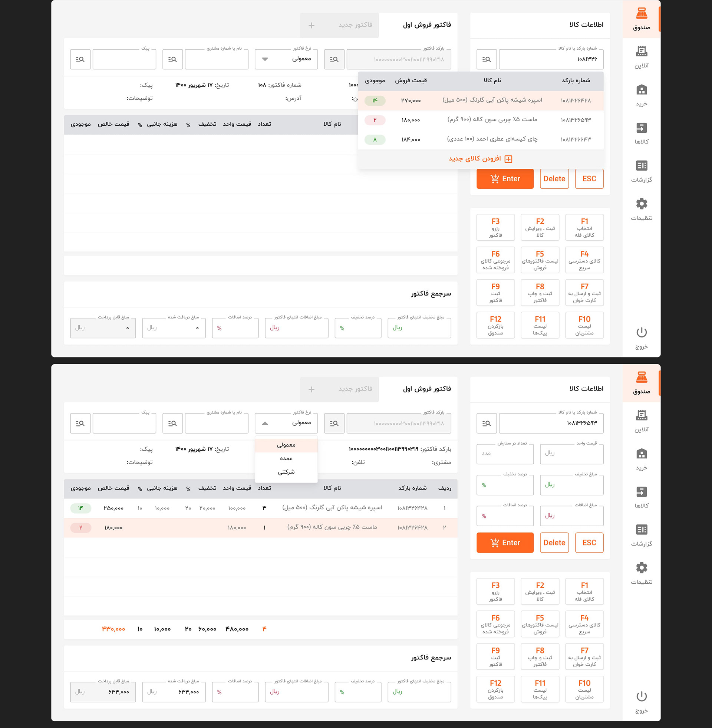This screenshot has width=712, height=728.
Task: Click search icon beside پیک field in top invoice
Action: (x=80, y=59)
